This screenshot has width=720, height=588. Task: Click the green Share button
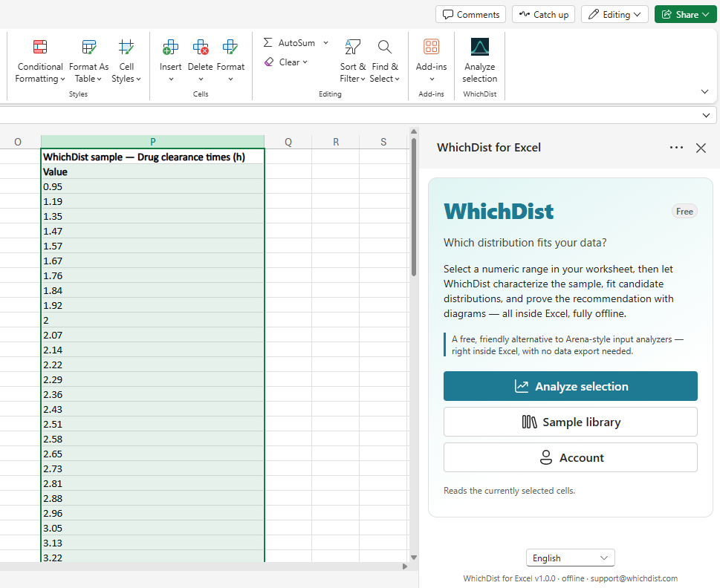click(686, 14)
